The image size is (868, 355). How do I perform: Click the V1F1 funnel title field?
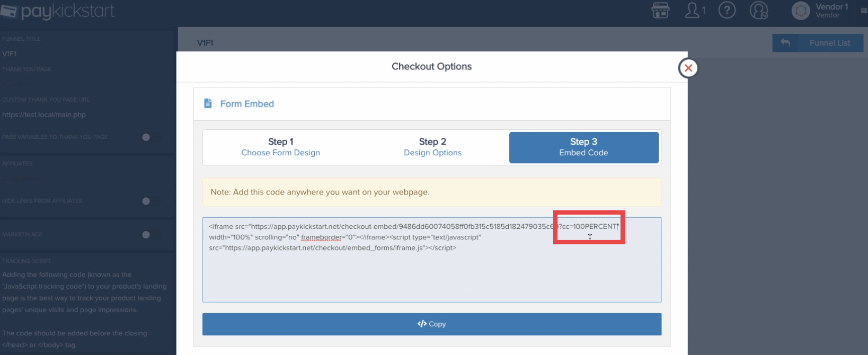click(x=10, y=54)
